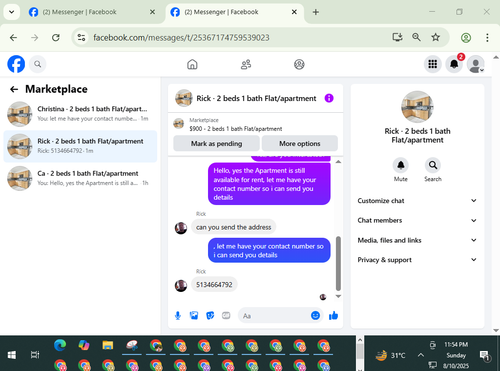Reload the page
Image resolution: width=500 pixels, height=371 pixels.
click(x=56, y=38)
